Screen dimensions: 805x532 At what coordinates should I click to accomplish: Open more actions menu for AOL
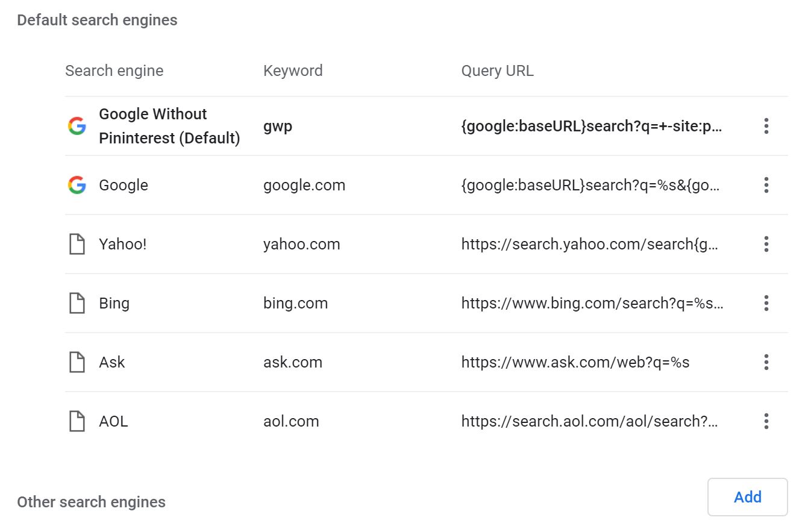tap(766, 421)
